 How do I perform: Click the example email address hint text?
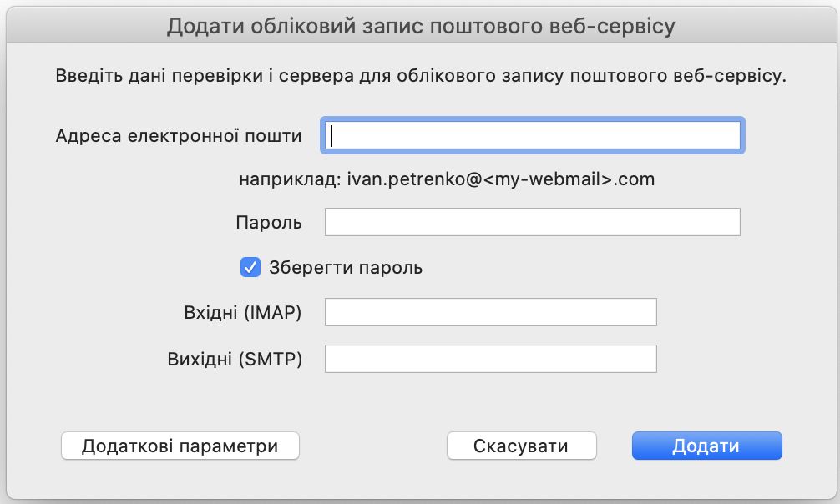click(x=447, y=178)
